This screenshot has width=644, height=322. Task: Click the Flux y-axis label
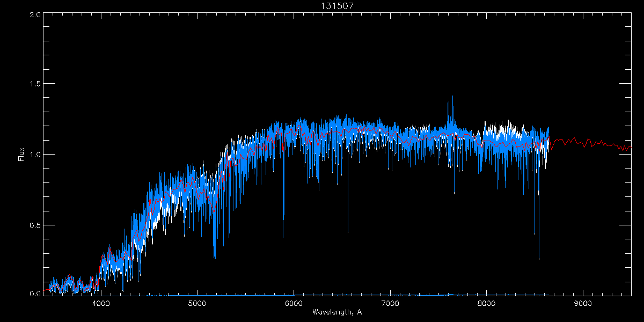21,154
